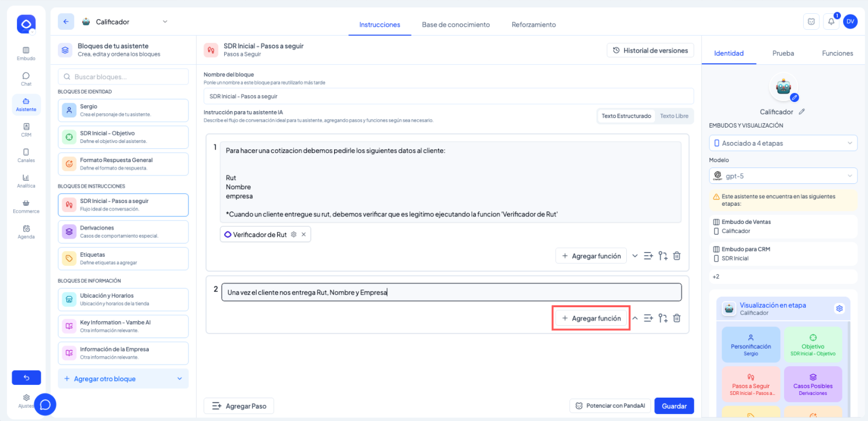Image resolution: width=868 pixels, height=421 pixels.
Task: Expand the gpt-5 model dropdown
Action: click(x=782, y=176)
